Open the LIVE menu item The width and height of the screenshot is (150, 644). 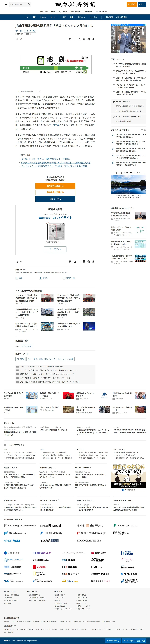coord(53,12)
